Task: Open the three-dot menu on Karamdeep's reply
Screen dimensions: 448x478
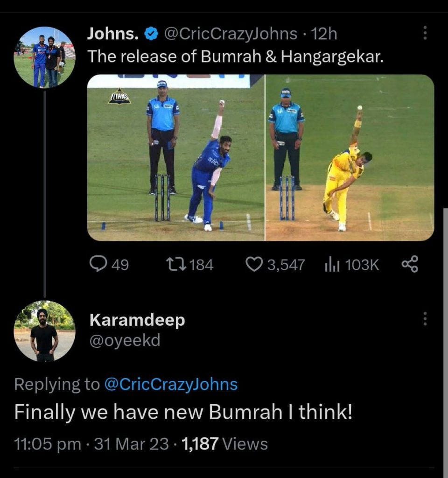Action: [425, 319]
